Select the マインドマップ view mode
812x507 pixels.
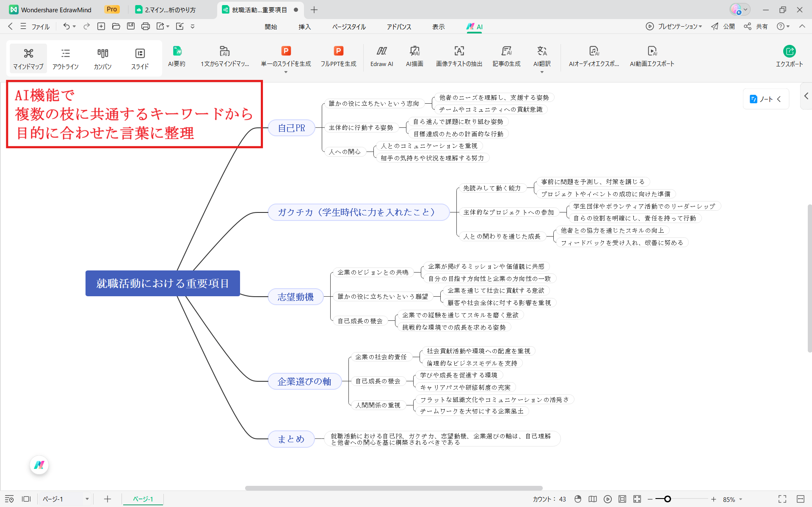click(28, 58)
